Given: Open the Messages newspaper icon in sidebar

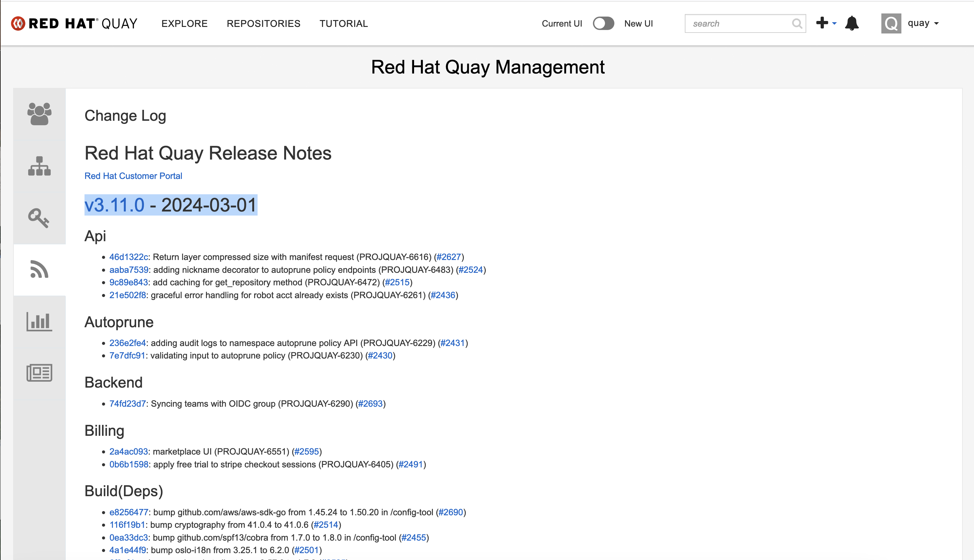Looking at the screenshot, I should pyautogui.click(x=39, y=373).
